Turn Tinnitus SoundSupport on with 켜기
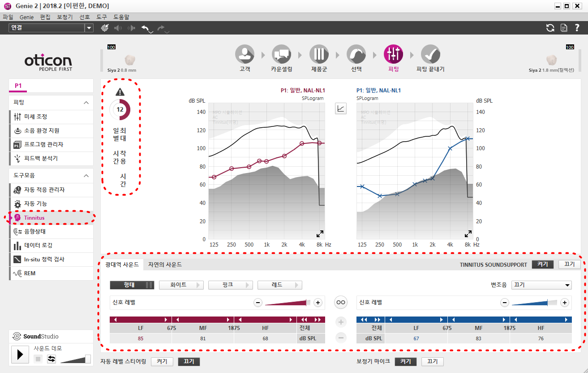588x373 pixels. point(543,265)
